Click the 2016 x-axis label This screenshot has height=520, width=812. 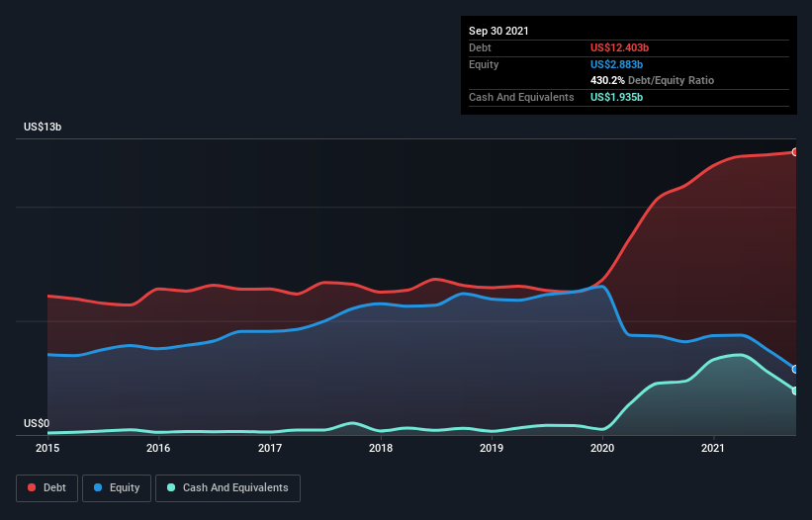coord(158,448)
